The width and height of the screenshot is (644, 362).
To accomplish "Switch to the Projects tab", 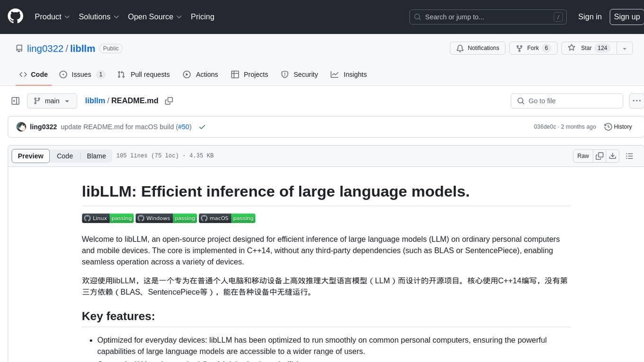I will (250, 74).
